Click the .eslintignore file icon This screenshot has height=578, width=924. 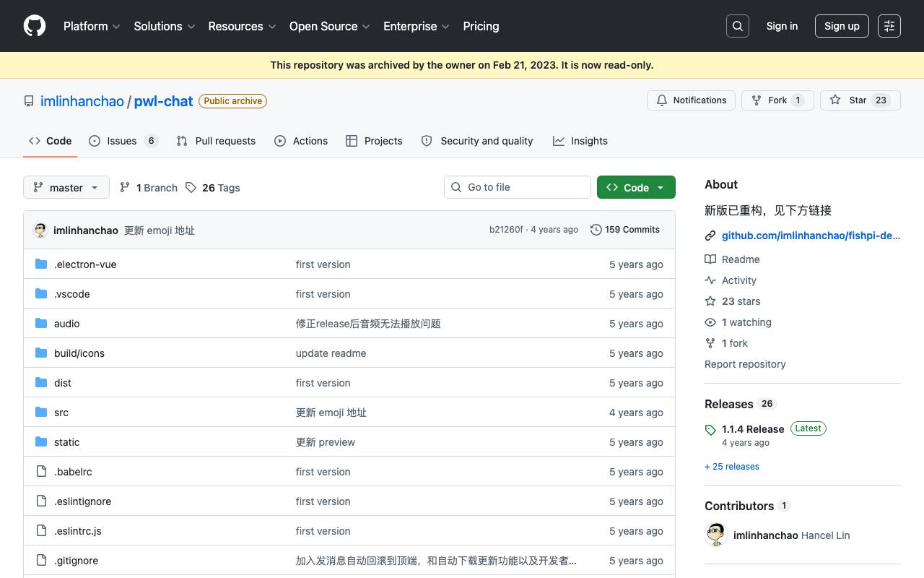(41, 501)
